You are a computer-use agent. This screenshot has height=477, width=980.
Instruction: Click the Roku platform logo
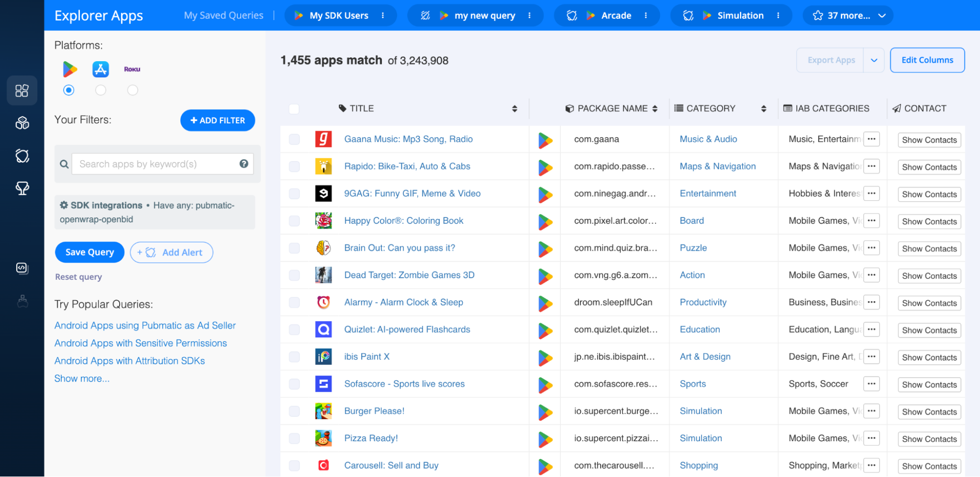132,69
